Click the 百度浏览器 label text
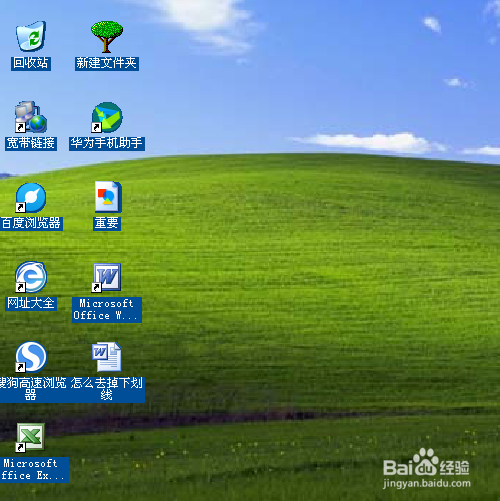The image size is (500, 501). (31, 223)
